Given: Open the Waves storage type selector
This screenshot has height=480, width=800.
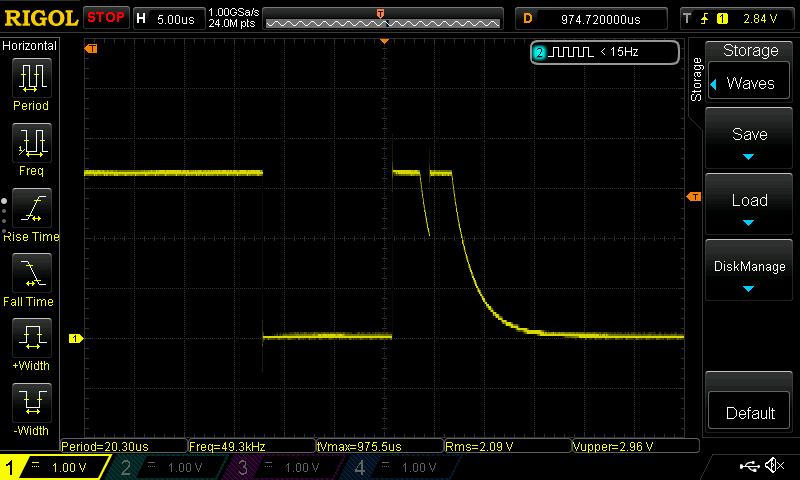Looking at the screenshot, I should point(749,83).
